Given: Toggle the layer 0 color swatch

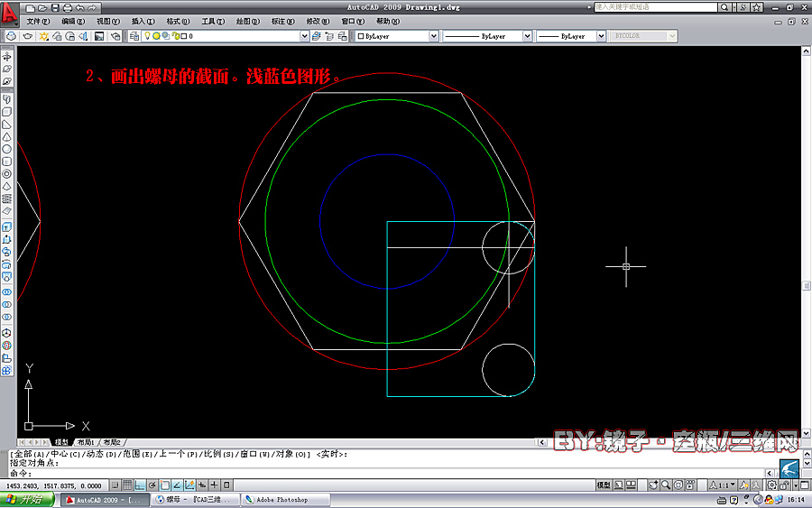Looking at the screenshot, I should pos(183,36).
